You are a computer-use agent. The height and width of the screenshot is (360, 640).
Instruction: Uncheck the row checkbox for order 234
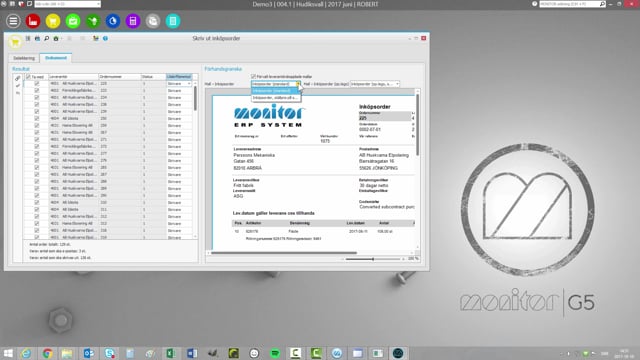tap(37, 97)
